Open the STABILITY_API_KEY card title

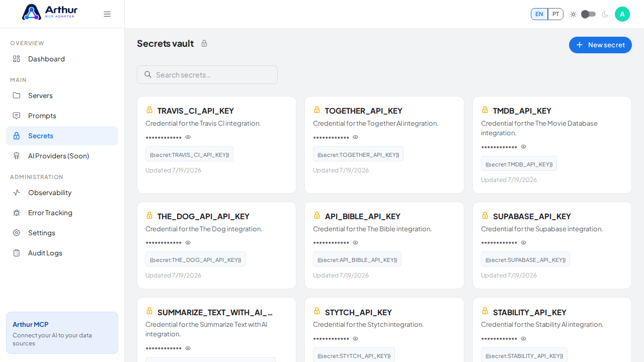pos(529,312)
